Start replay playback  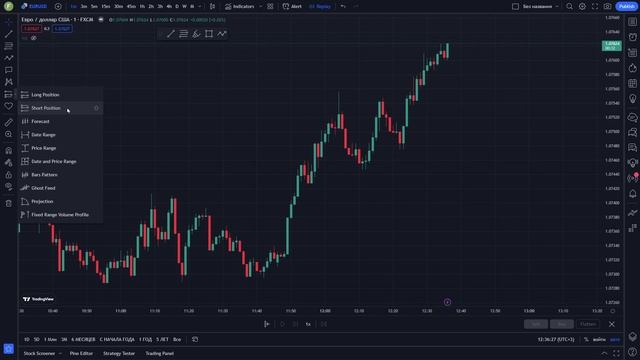pyautogui.click(x=282, y=324)
